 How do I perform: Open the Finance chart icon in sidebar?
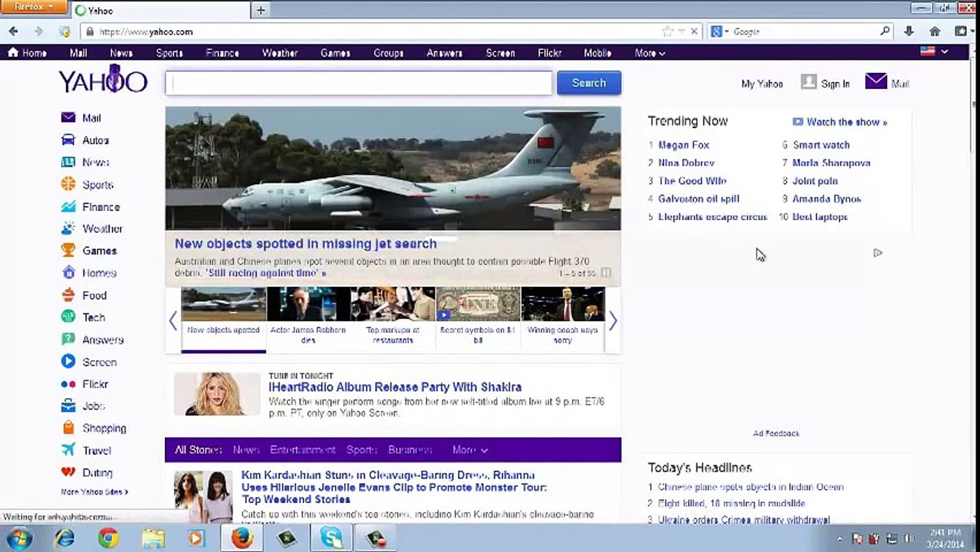(x=68, y=206)
